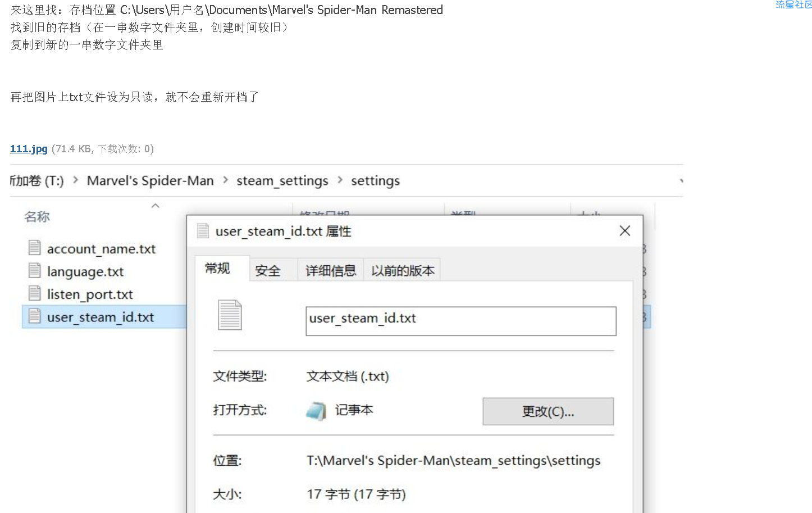
Task: Open the 111.jpg attachment link
Action: [29, 149]
